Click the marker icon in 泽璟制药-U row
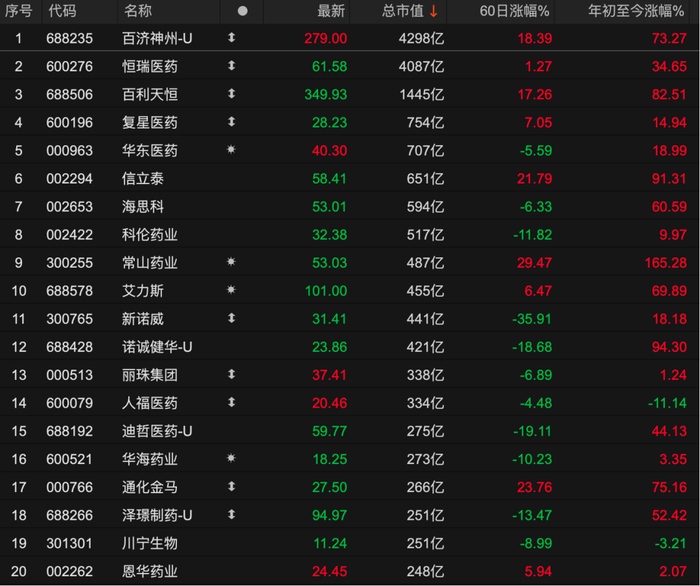 coord(231,514)
